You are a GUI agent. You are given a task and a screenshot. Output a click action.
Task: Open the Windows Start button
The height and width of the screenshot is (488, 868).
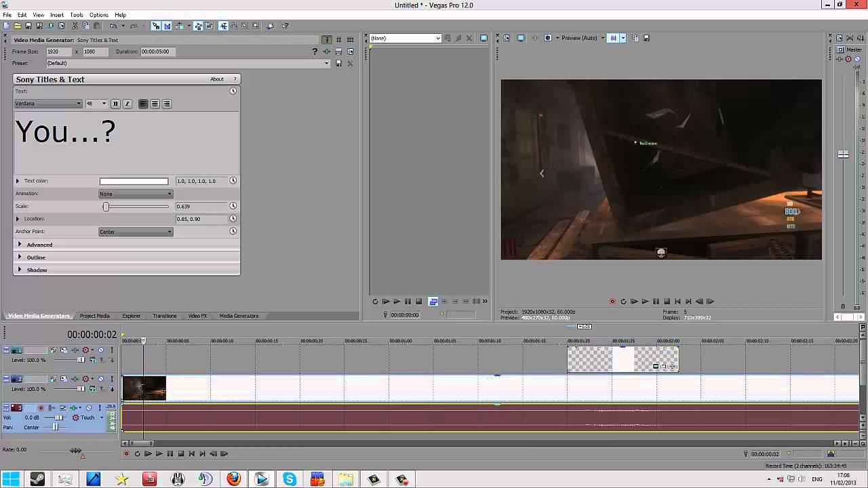10,479
